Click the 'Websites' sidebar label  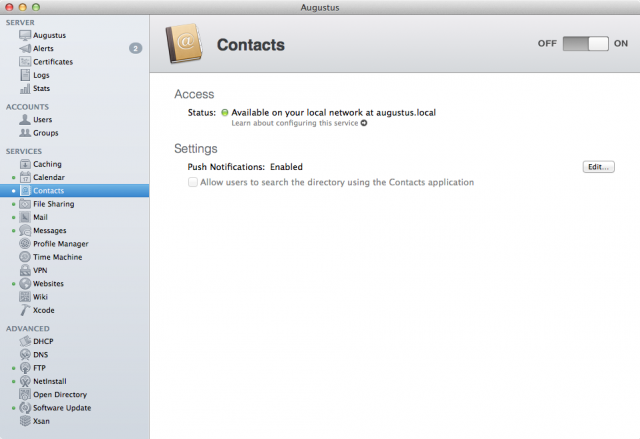point(48,284)
